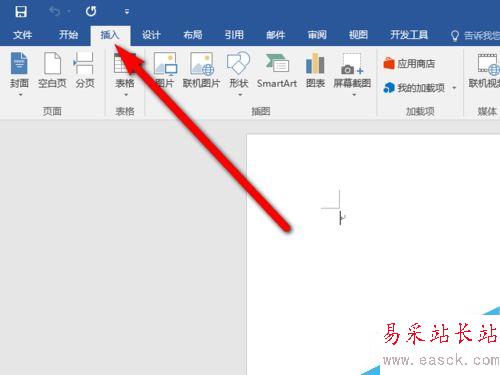500x375 pixels.
Task: Expand the 我的加载项 dropdown arrow
Action: [454, 88]
